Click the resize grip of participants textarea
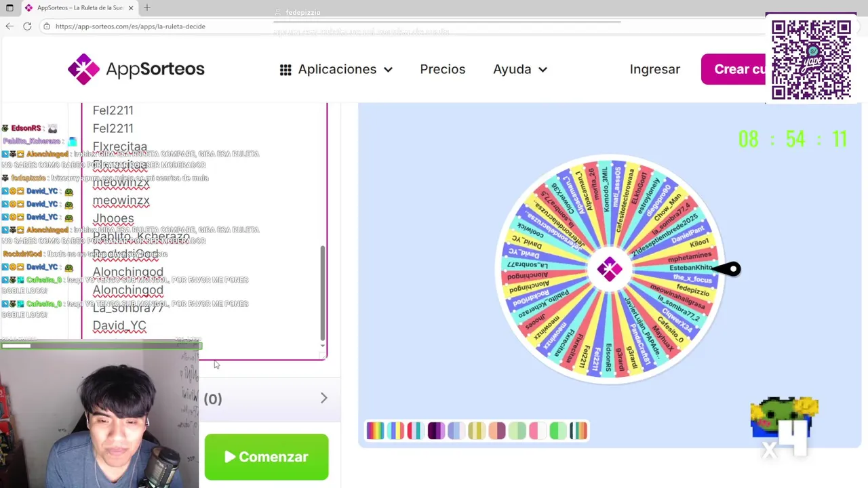The image size is (868, 488). [x=323, y=355]
